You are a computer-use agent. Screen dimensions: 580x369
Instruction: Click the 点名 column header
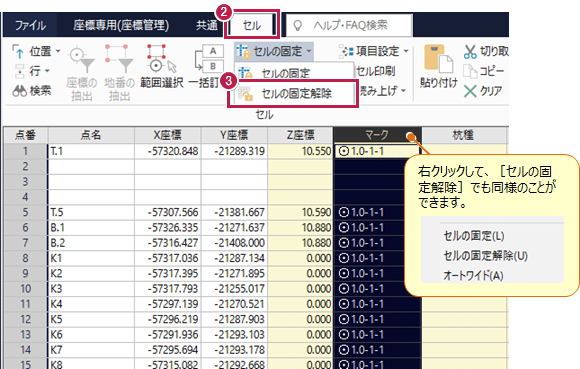(x=91, y=135)
